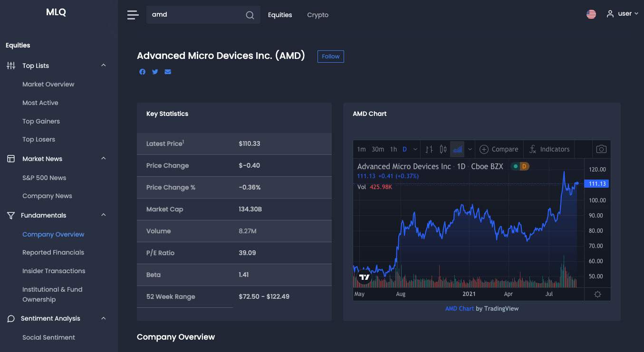
Task: Set chart interval to 1h
Action: (x=394, y=149)
